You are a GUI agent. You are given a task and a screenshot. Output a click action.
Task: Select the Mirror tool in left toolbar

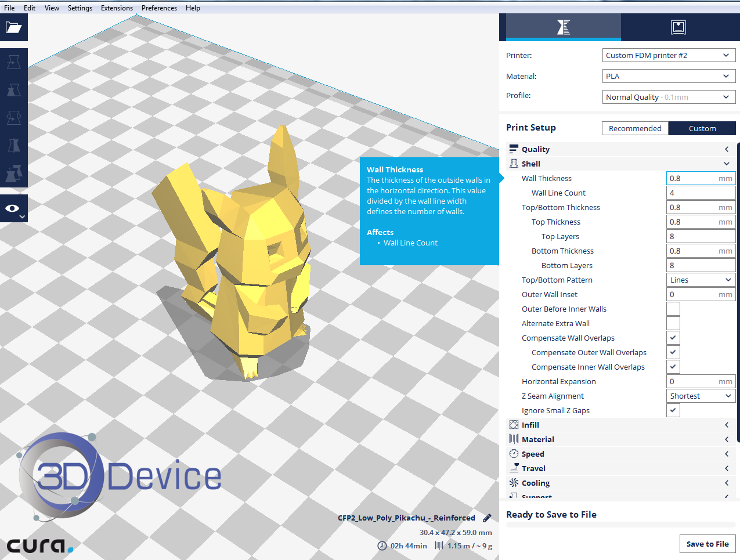(x=13, y=145)
